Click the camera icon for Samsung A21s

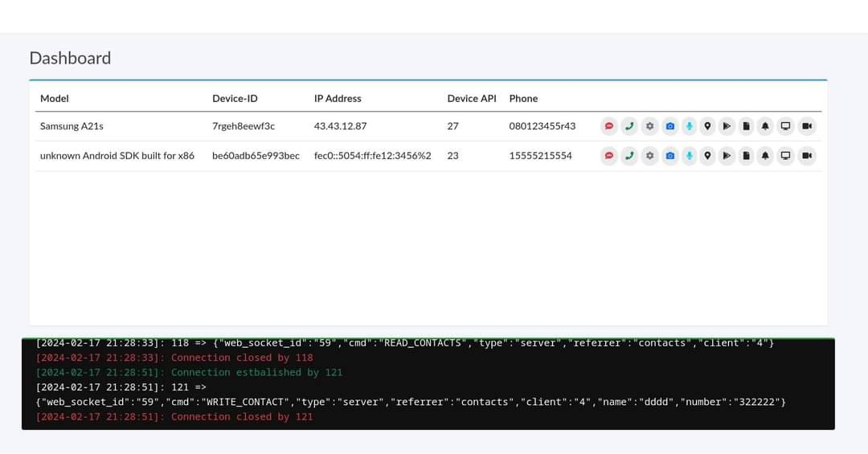[669, 126]
